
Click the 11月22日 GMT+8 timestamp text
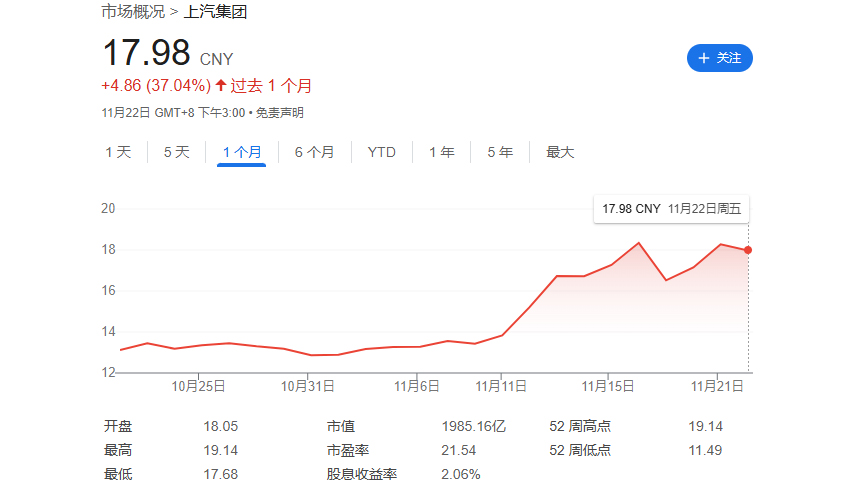click(174, 113)
